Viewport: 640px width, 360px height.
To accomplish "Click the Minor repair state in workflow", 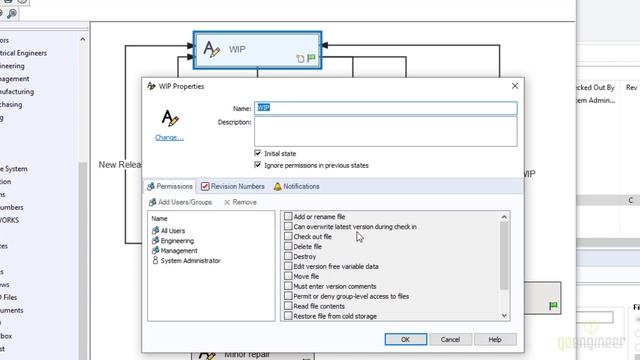I will click(253, 355).
